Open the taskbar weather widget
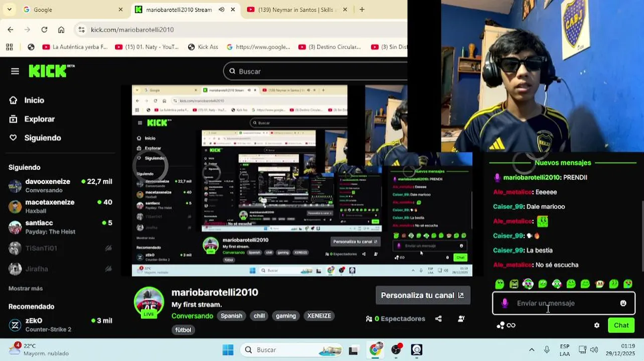 (x=39, y=349)
